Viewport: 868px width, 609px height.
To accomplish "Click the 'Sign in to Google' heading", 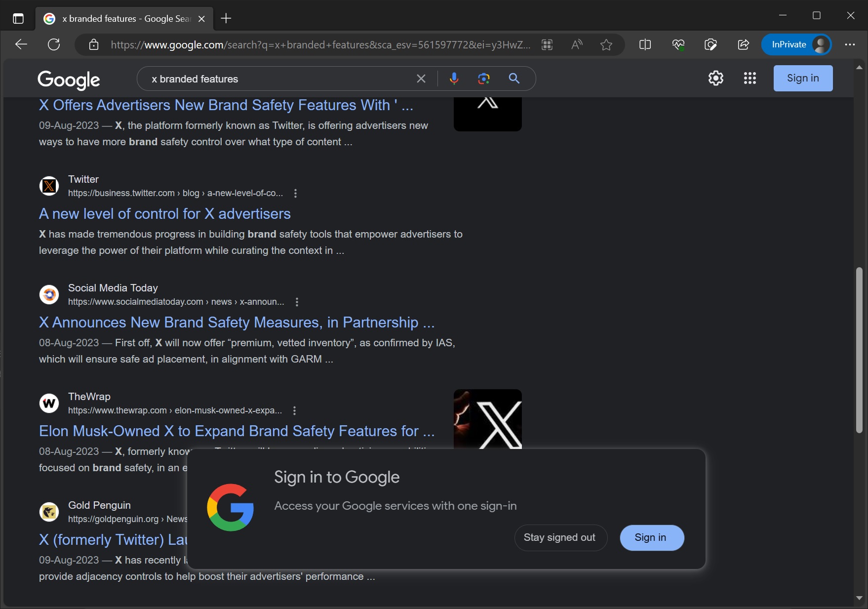I will pyautogui.click(x=337, y=477).
